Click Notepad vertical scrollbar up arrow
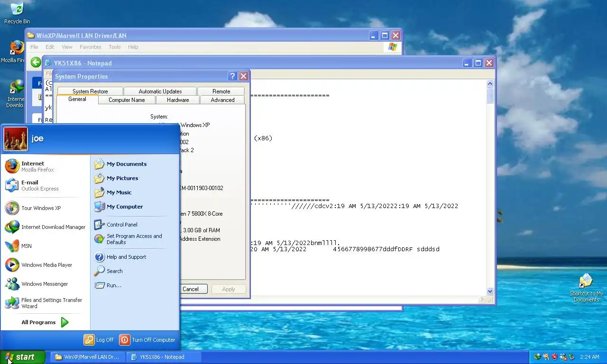 click(x=490, y=84)
